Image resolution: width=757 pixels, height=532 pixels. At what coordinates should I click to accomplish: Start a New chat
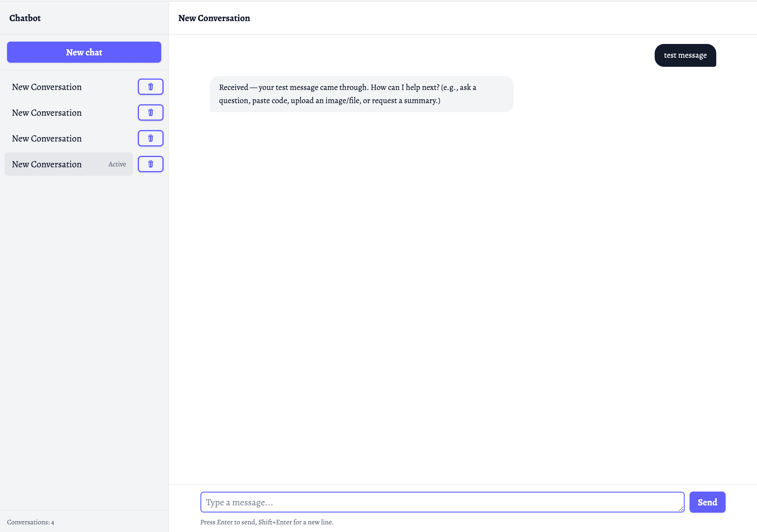(x=84, y=52)
